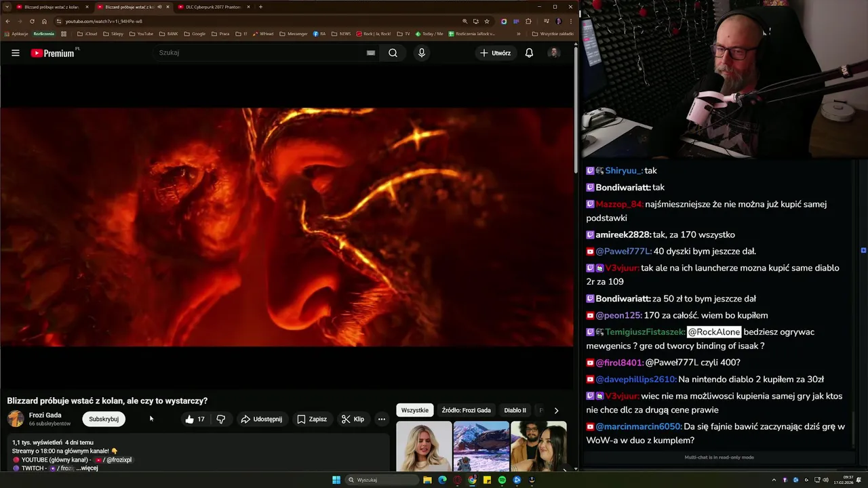Close the first Blizzard tab
Image resolution: width=868 pixels, height=488 pixels.
(x=87, y=7)
